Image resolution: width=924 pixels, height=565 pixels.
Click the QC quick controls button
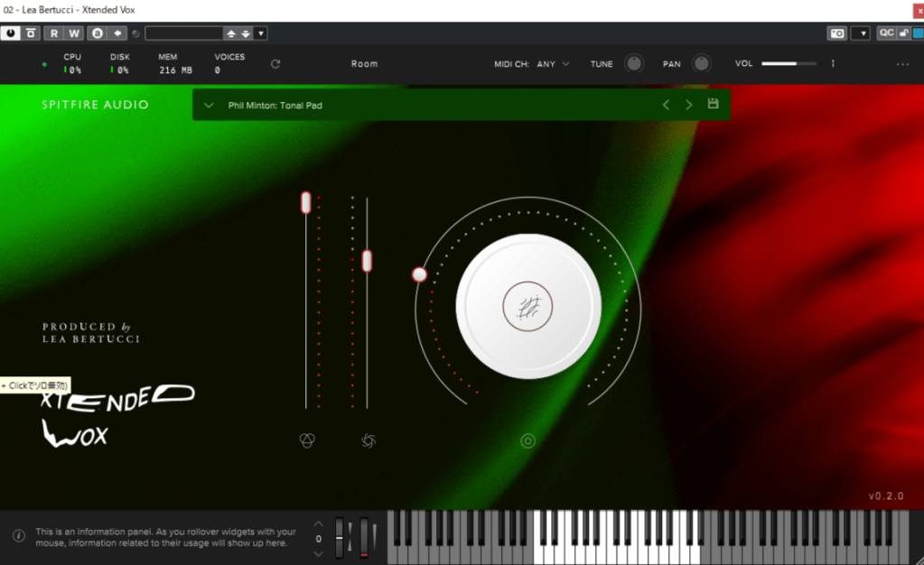pos(886,33)
